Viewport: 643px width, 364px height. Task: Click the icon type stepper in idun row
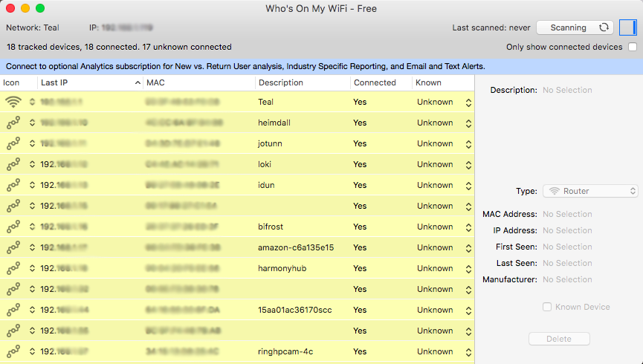33,185
